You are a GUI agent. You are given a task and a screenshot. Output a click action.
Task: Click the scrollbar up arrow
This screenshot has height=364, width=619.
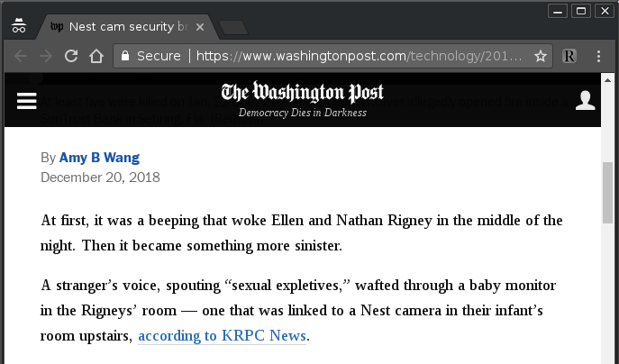tap(607, 80)
